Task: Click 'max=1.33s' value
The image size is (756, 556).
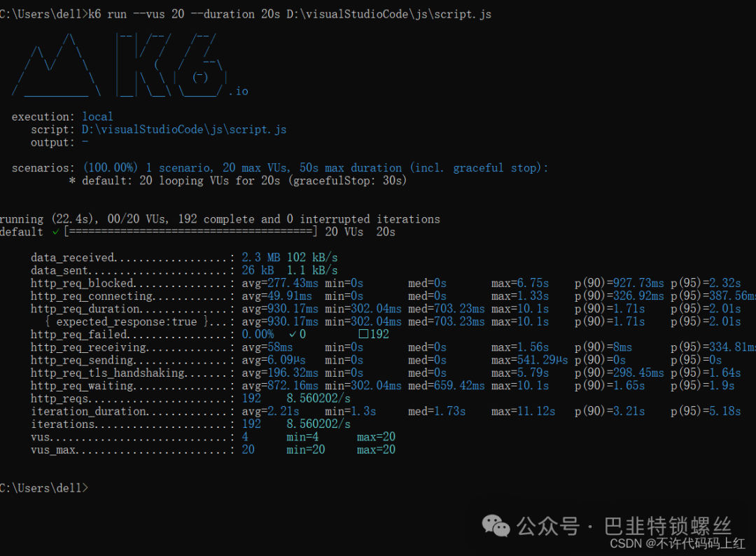Action: (x=520, y=296)
